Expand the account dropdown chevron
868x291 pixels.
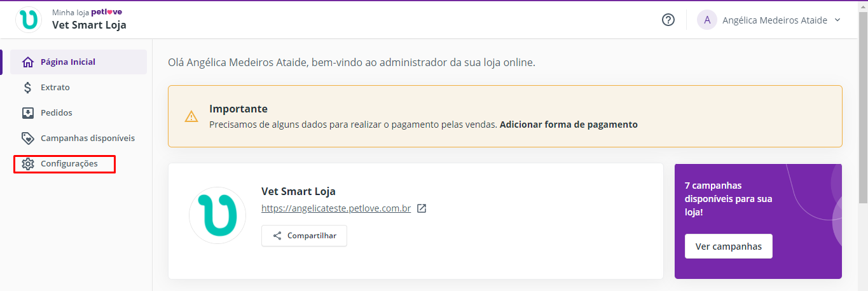(x=837, y=20)
